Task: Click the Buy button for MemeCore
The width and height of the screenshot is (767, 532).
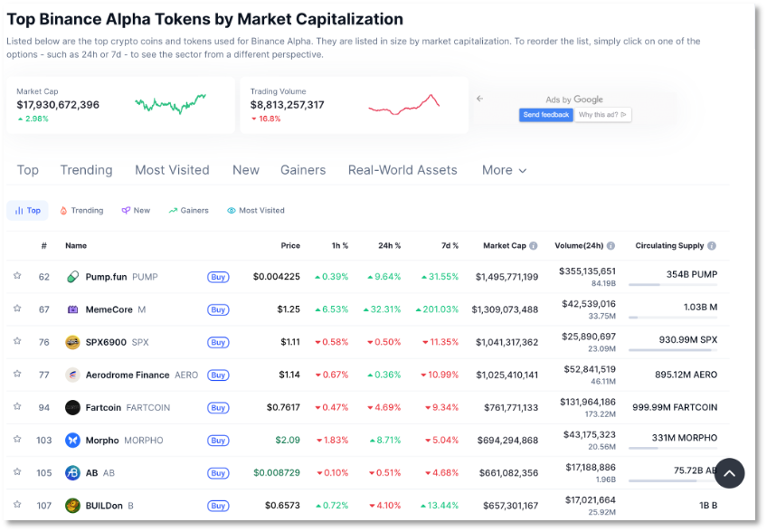Action: click(x=218, y=309)
